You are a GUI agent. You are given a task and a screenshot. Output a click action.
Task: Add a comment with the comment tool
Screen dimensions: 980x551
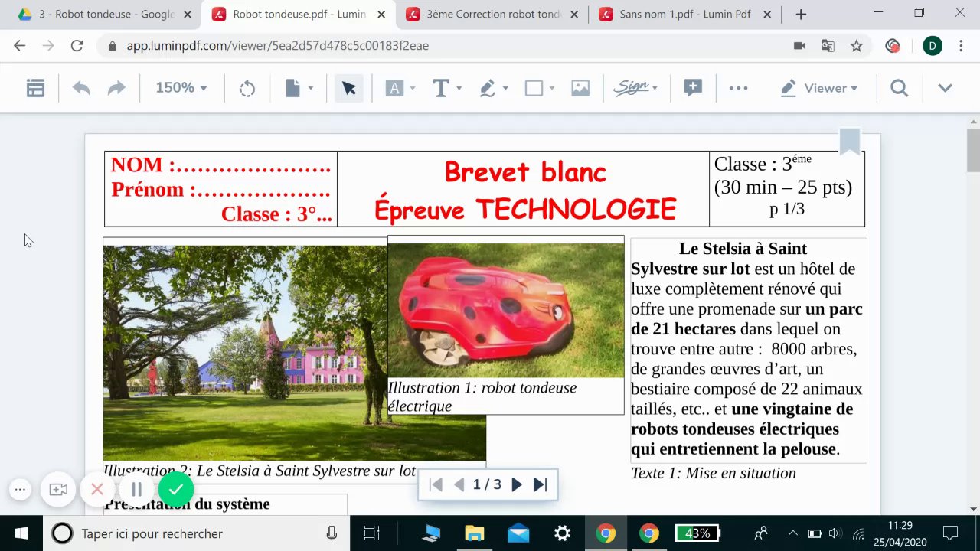(x=693, y=88)
